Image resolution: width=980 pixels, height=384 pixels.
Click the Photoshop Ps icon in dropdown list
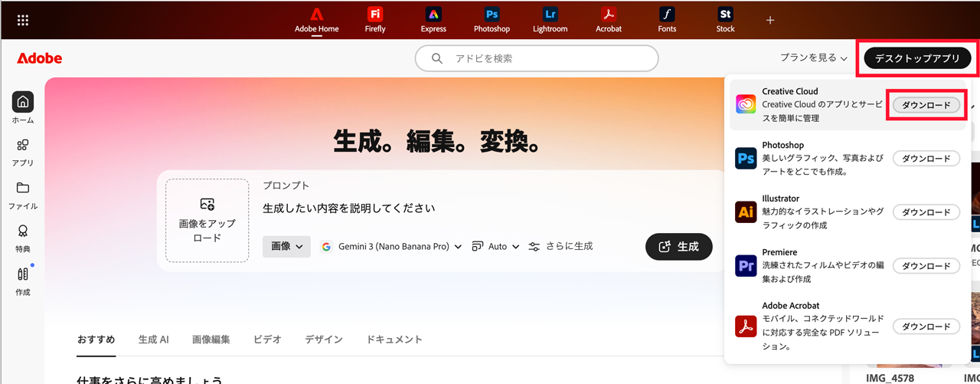coord(746,158)
